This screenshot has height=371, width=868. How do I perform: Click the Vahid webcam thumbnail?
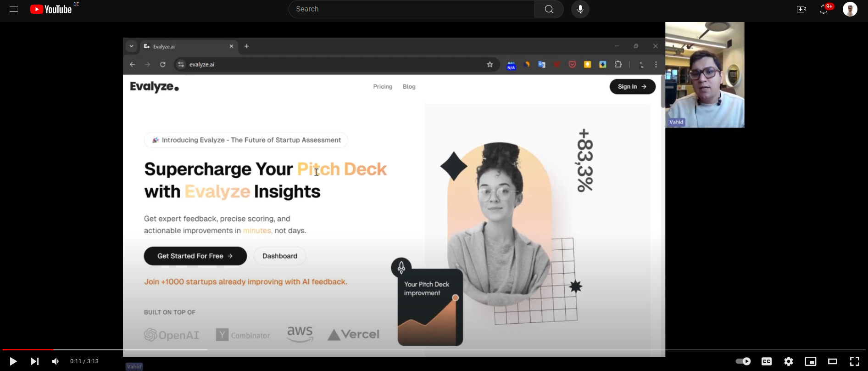705,75
